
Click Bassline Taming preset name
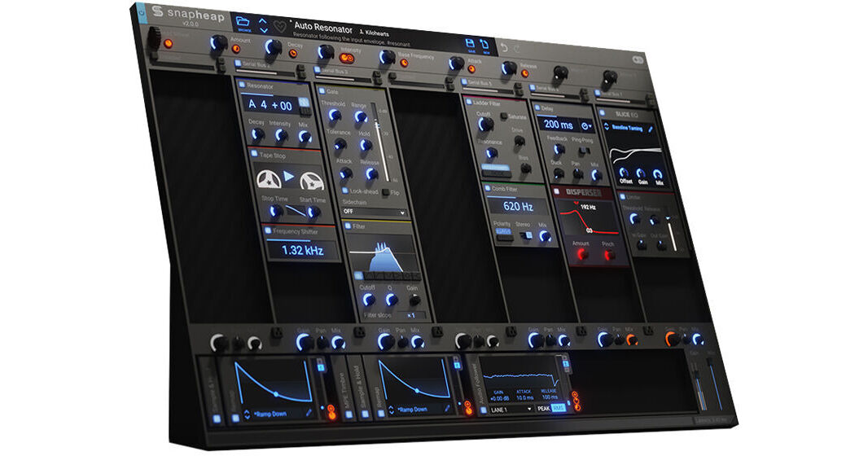point(627,128)
